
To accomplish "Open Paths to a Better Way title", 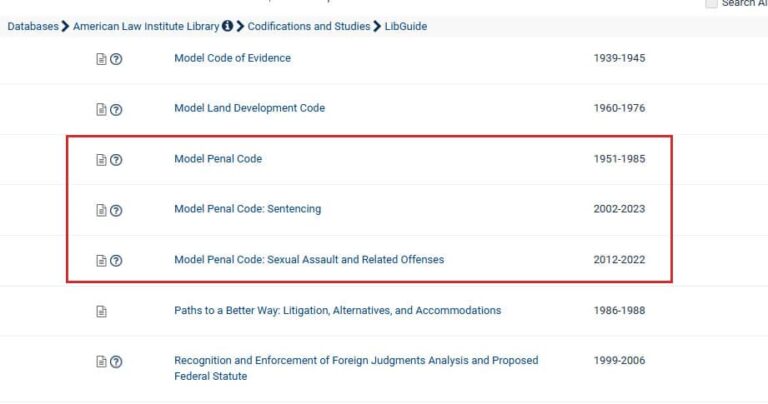I will coord(337,310).
